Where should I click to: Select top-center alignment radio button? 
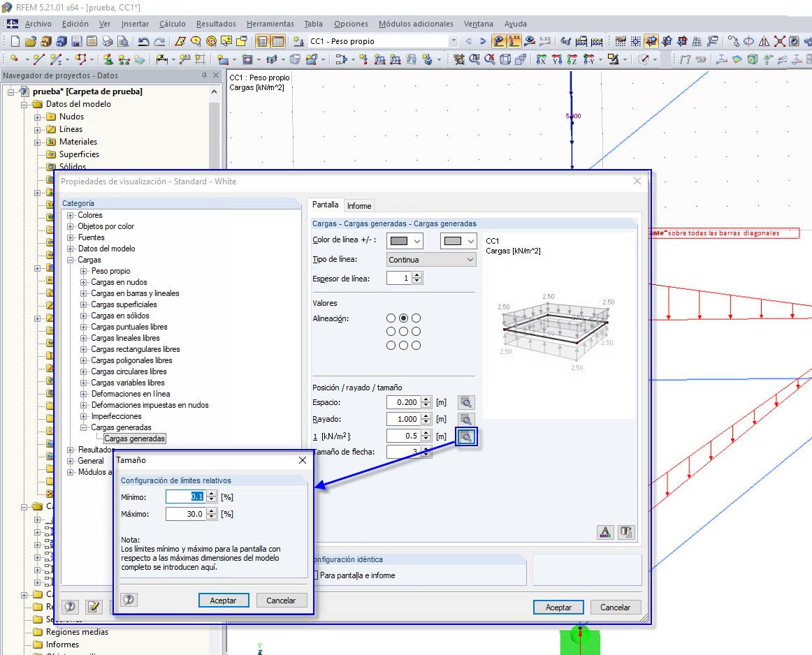[403, 318]
